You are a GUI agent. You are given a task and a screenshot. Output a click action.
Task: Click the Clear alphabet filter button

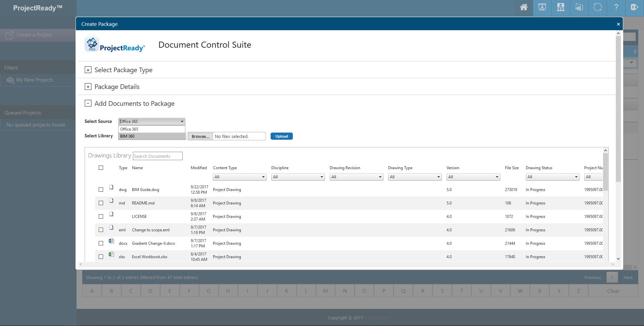click(613, 291)
